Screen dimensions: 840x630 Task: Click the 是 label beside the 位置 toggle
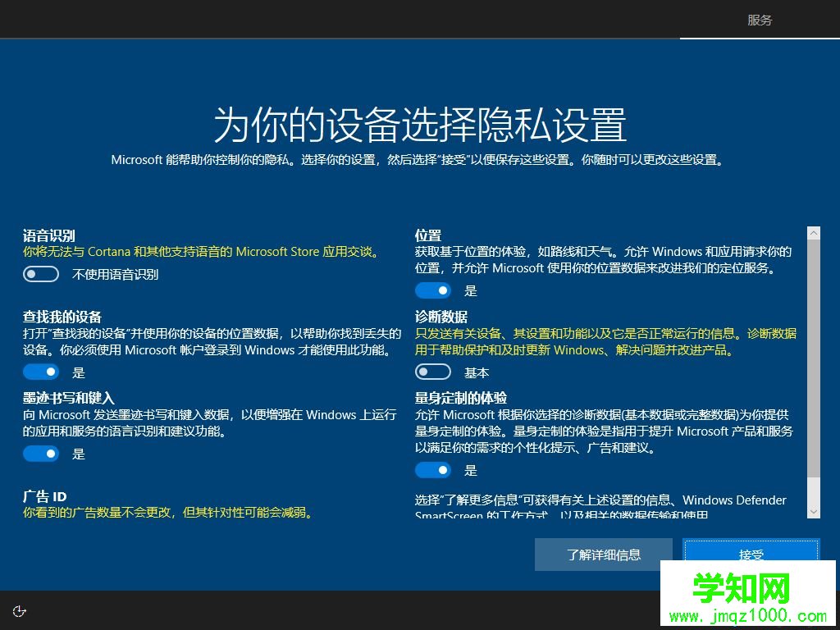point(471,290)
